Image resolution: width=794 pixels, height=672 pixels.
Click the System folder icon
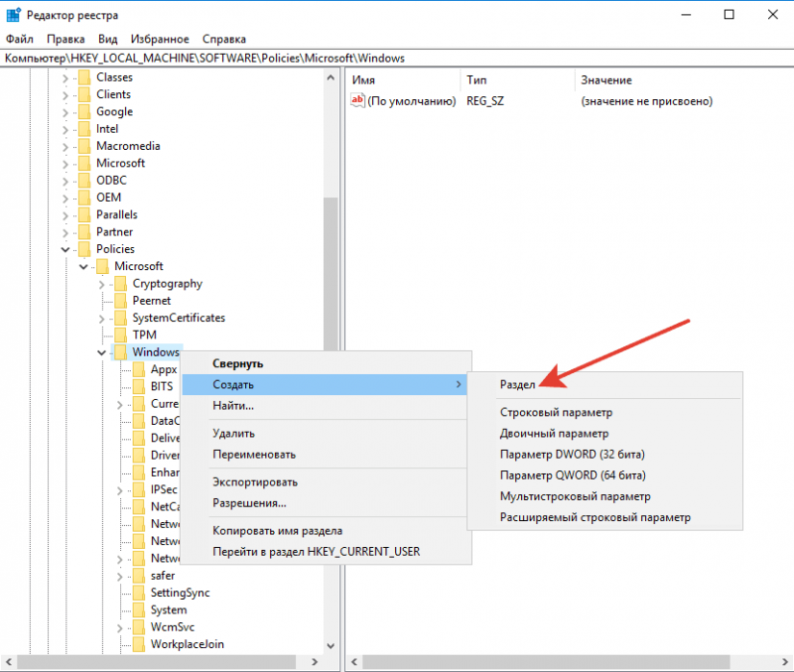coord(139,610)
